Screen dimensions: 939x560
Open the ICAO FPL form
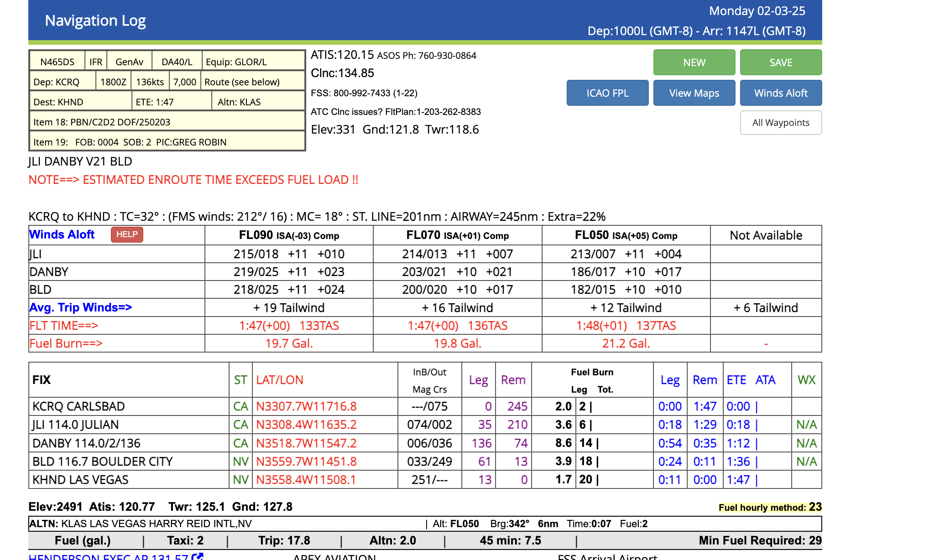coord(607,93)
